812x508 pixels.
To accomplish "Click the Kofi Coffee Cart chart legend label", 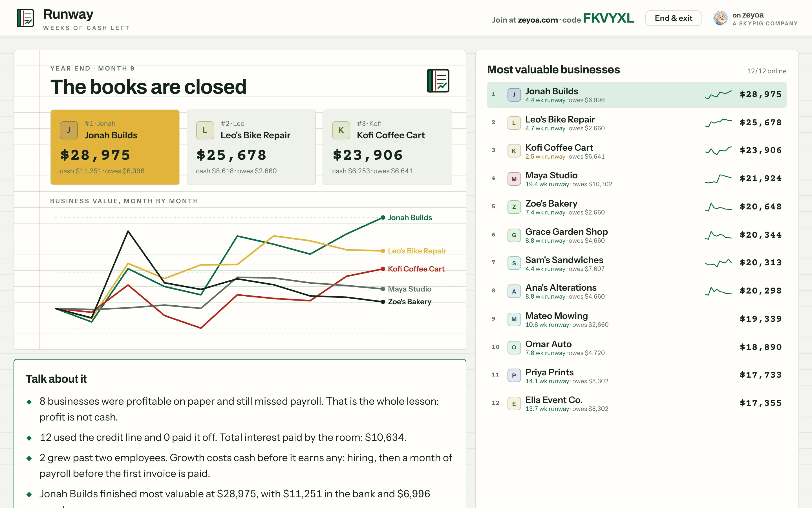I will tap(416, 269).
